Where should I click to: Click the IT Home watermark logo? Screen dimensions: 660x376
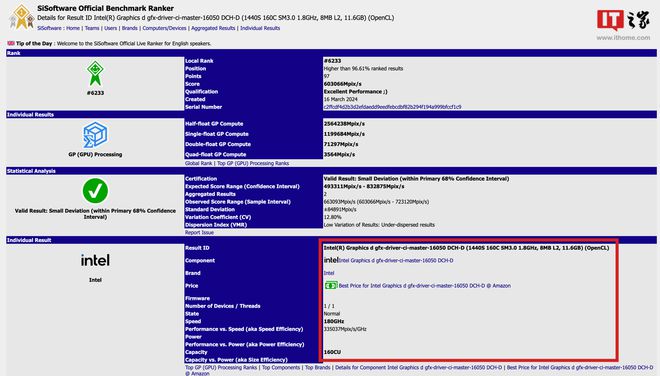[x=623, y=24]
